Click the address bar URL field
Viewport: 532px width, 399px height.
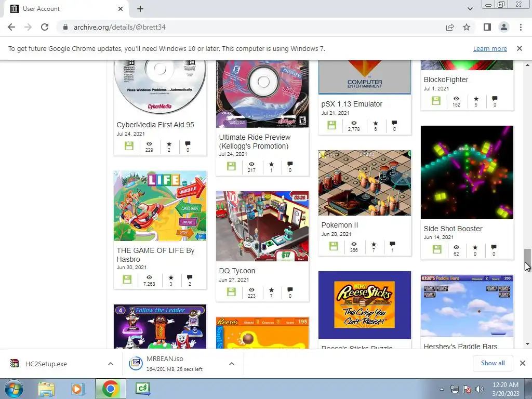pos(251,27)
